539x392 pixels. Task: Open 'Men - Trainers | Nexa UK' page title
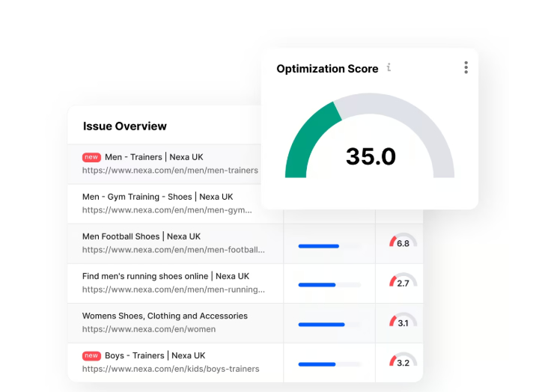[153, 157]
